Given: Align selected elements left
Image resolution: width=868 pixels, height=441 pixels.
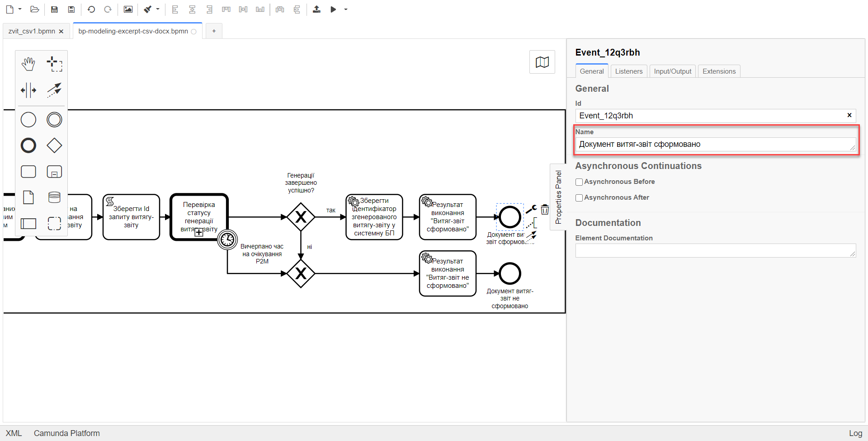Looking at the screenshot, I should [175, 9].
